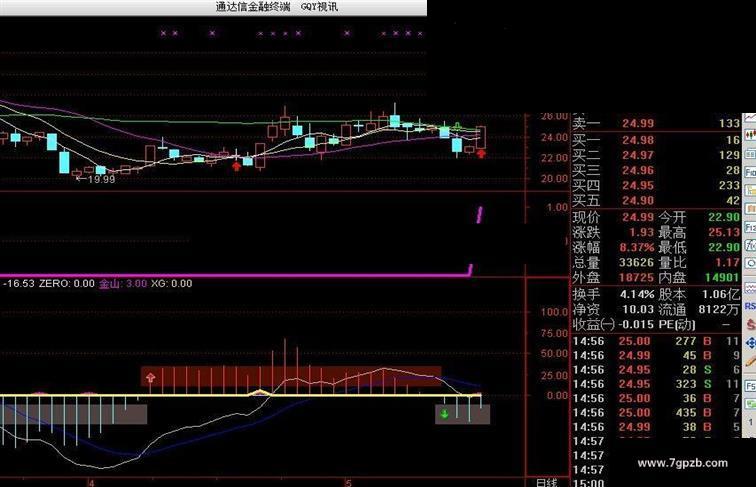
Task: Click the XG: 0.00 indicator label
Action: (x=172, y=284)
